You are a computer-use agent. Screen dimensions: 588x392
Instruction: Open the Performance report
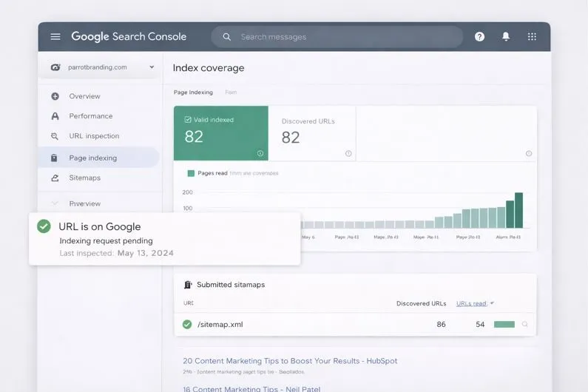pos(91,116)
